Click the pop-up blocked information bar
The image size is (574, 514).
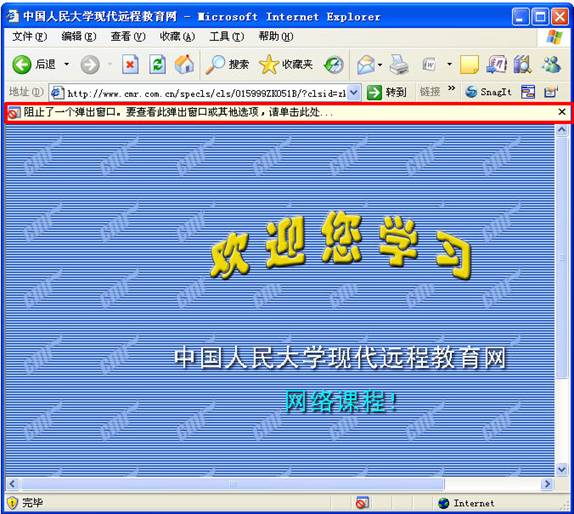click(287, 112)
